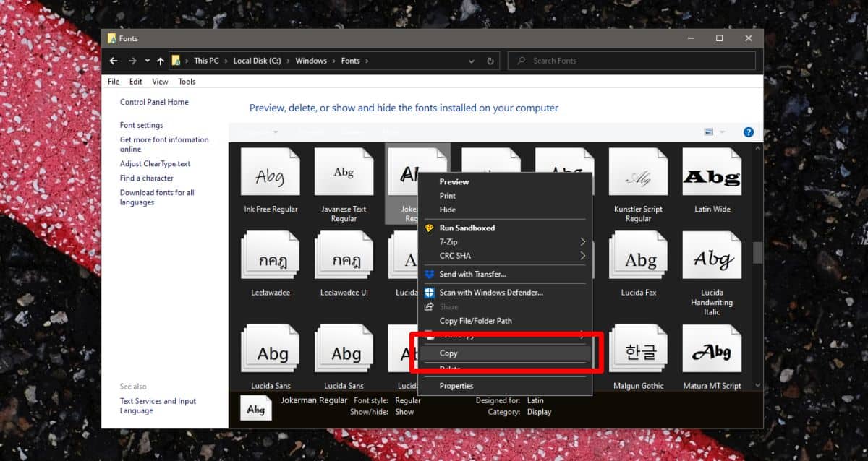Click the magnifier icon in search box
Viewport: 868px width, 461px height.
[x=521, y=61]
